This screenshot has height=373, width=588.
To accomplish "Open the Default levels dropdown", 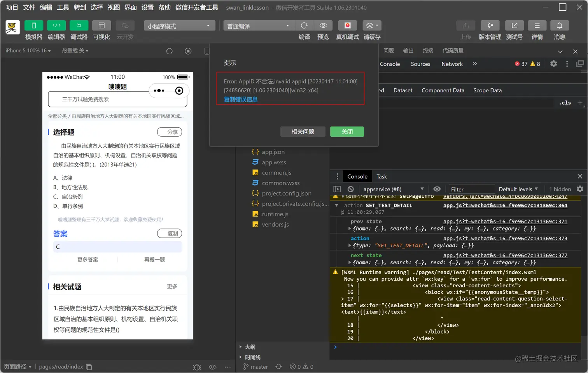I will [x=518, y=189].
